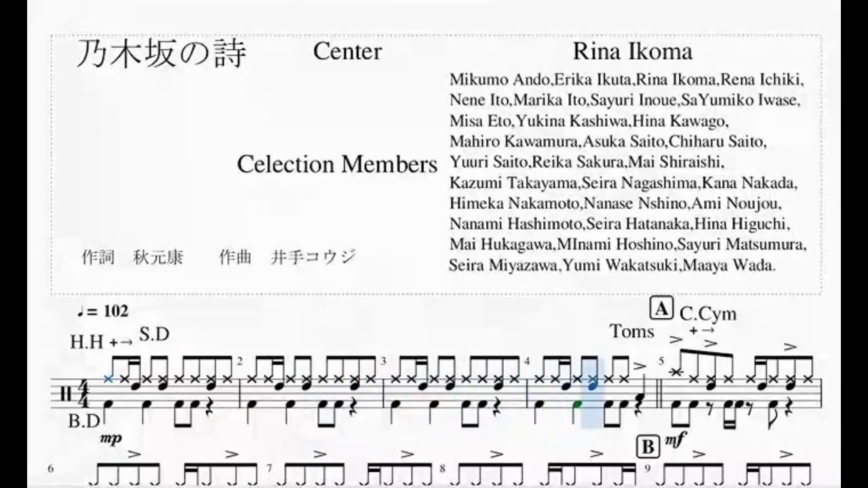
Task: Click the Center heading text
Action: tap(347, 51)
